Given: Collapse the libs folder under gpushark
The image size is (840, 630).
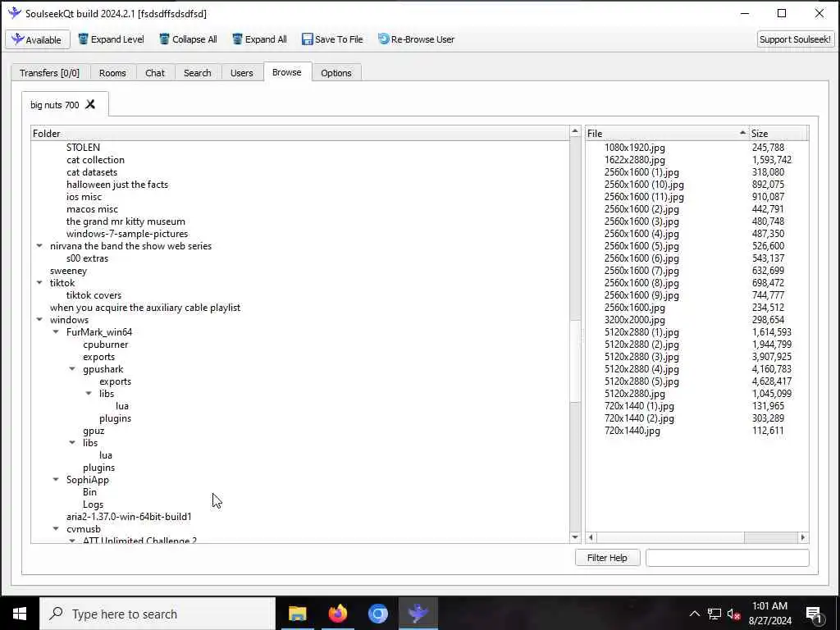Looking at the screenshot, I should [89, 394].
